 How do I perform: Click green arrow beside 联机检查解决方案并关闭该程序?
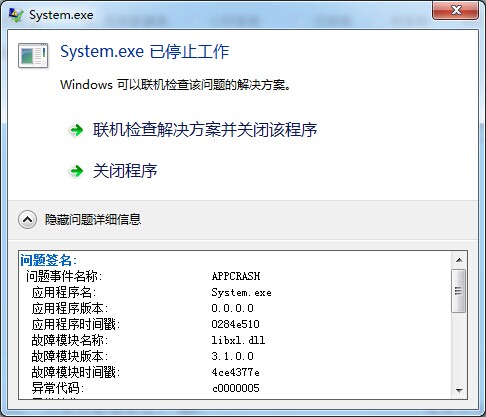click(77, 130)
